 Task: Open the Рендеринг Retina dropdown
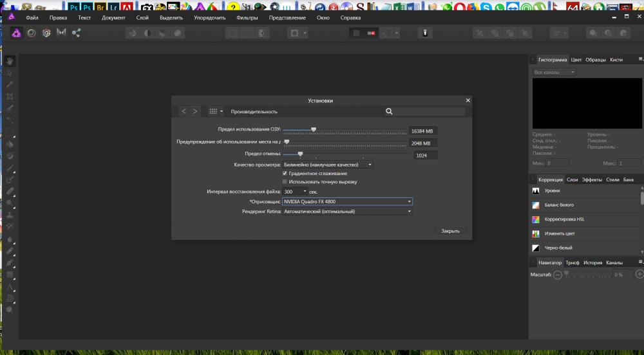tap(347, 212)
